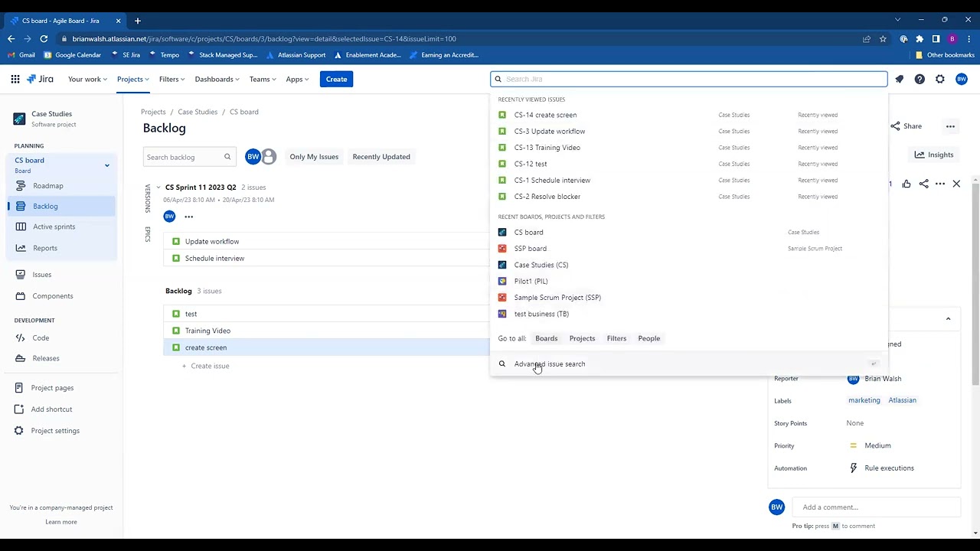Filter by the BW assignee avatar

pyautogui.click(x=253, y=157)
